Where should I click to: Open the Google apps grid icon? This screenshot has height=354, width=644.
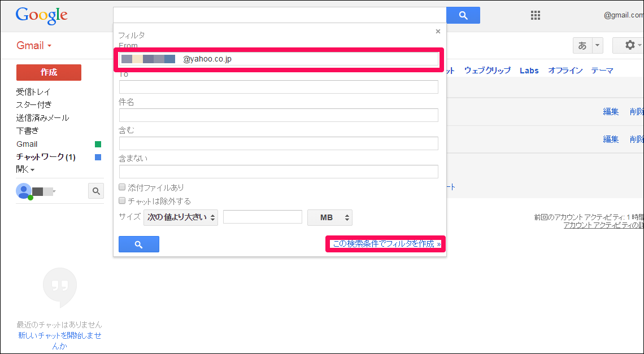536,15
